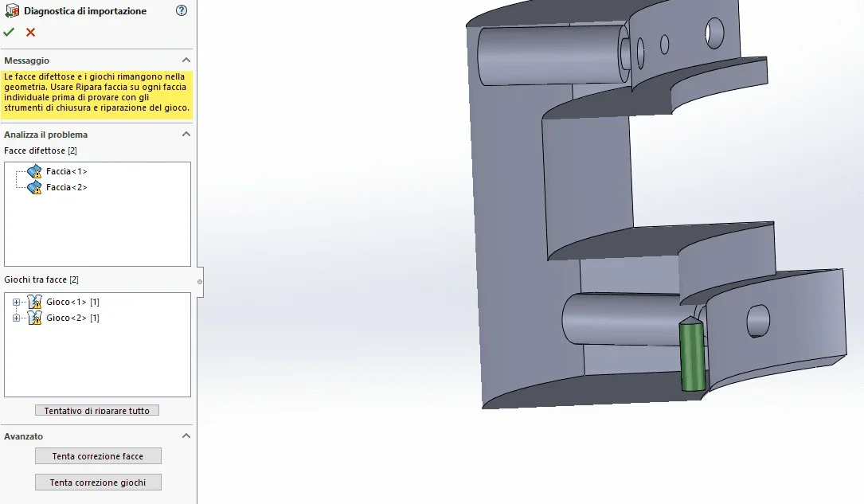Click the Gioco<1> gap icon
Image resolution: width=864 pixels, height=504 pixels.
35,302
